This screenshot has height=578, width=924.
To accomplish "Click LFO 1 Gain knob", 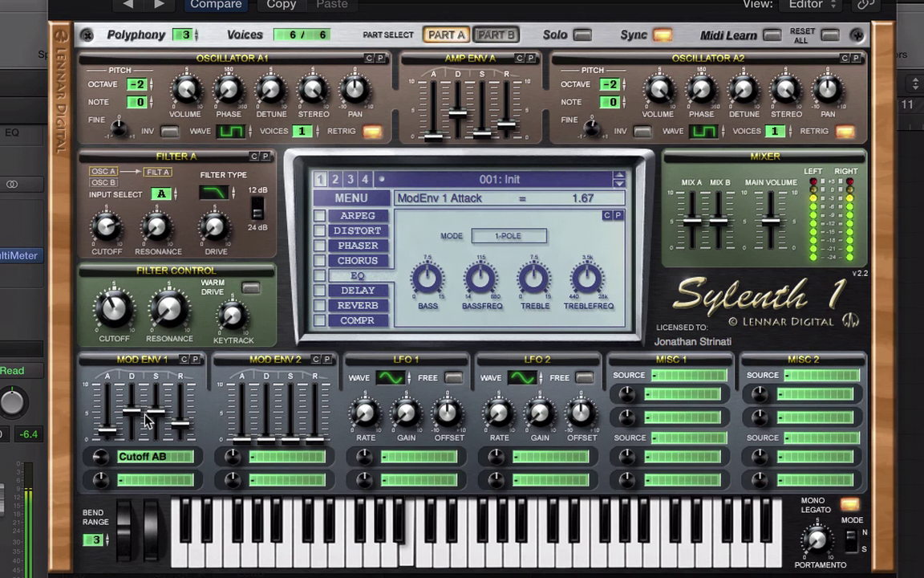I will tap(406, 413).
